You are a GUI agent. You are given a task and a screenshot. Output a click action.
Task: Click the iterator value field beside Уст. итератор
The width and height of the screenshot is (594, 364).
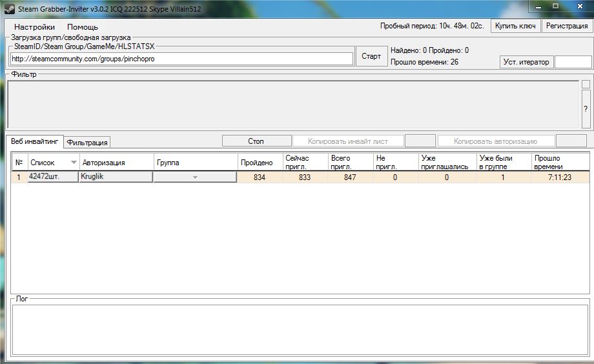(573, 62)
